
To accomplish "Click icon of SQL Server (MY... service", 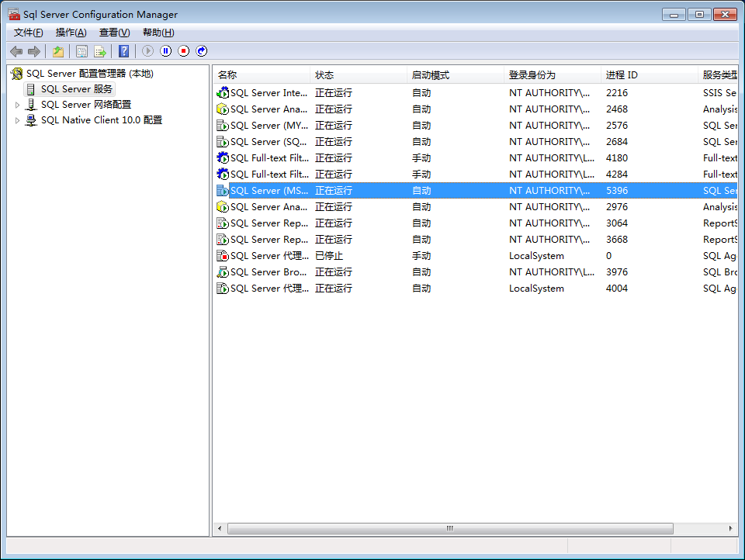I will pos(223,126).
